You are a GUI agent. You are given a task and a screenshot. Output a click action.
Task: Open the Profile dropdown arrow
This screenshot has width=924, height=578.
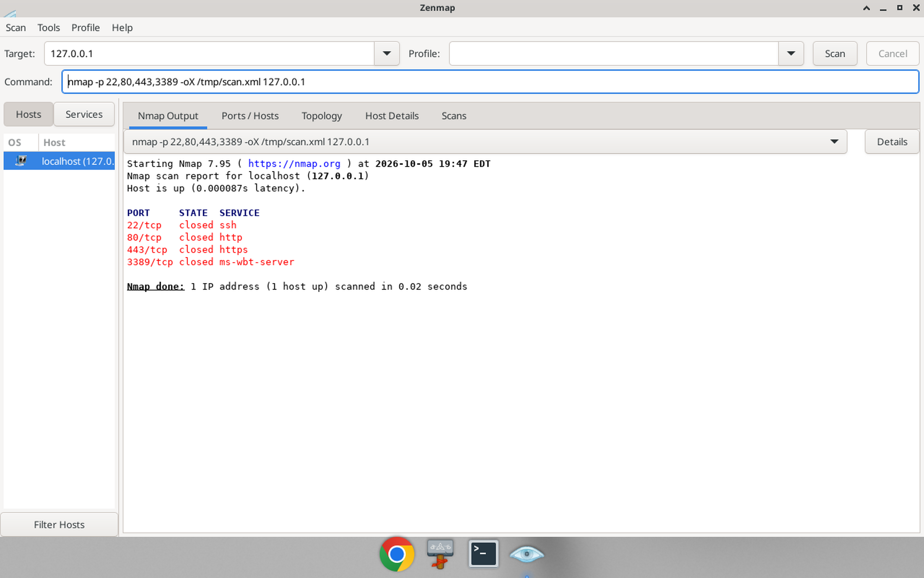tap(791, 53)
